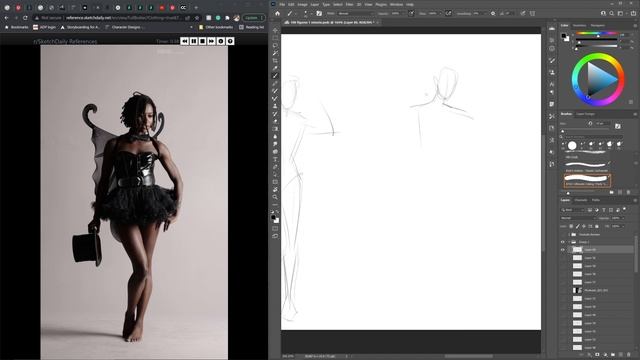The height and width of the screenshot is (360, 640).
Task: Open the Image menu
Action: [x=302, y=4]
